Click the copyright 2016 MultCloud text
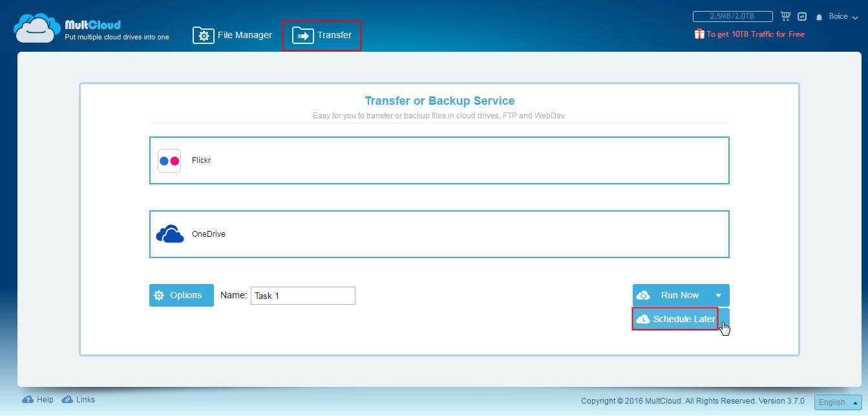Viewport: 868px width, 416px height. click(693, 401)
